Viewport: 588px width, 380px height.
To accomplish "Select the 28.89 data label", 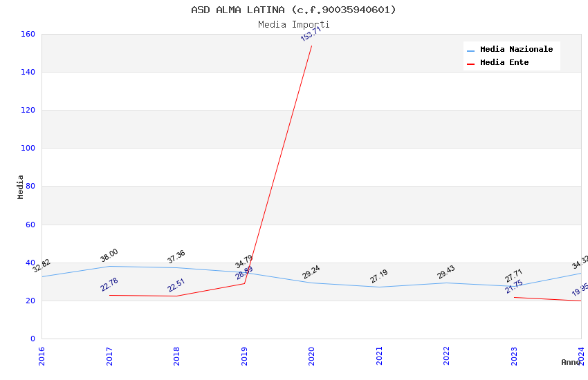I will [244, 273].
